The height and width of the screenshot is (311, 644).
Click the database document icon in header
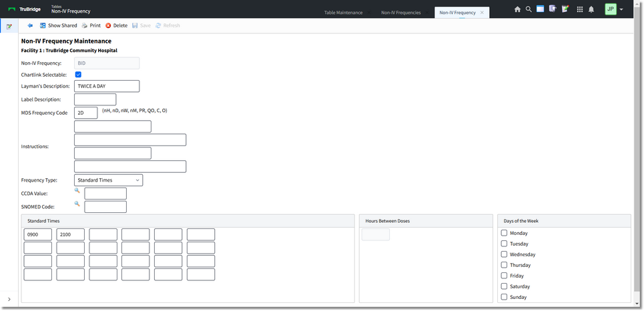click(553, 9)
